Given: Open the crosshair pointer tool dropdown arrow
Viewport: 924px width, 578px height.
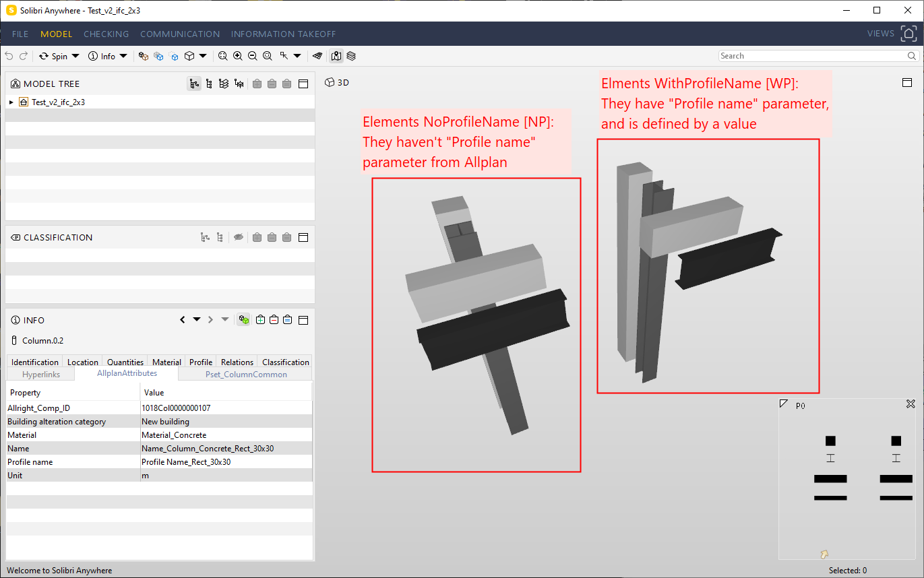Looking at the screenshot, I should pyautogui.click(x=297, y=56).
